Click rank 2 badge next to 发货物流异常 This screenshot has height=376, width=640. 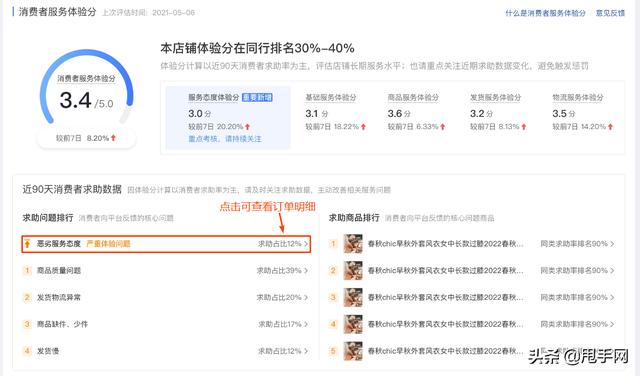point(27,297)
